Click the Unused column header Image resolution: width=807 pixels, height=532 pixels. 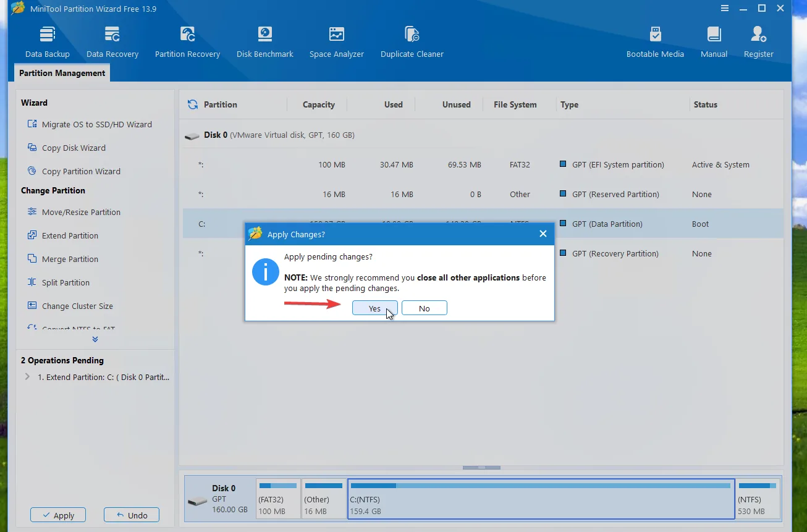click(x=457, y=104)
